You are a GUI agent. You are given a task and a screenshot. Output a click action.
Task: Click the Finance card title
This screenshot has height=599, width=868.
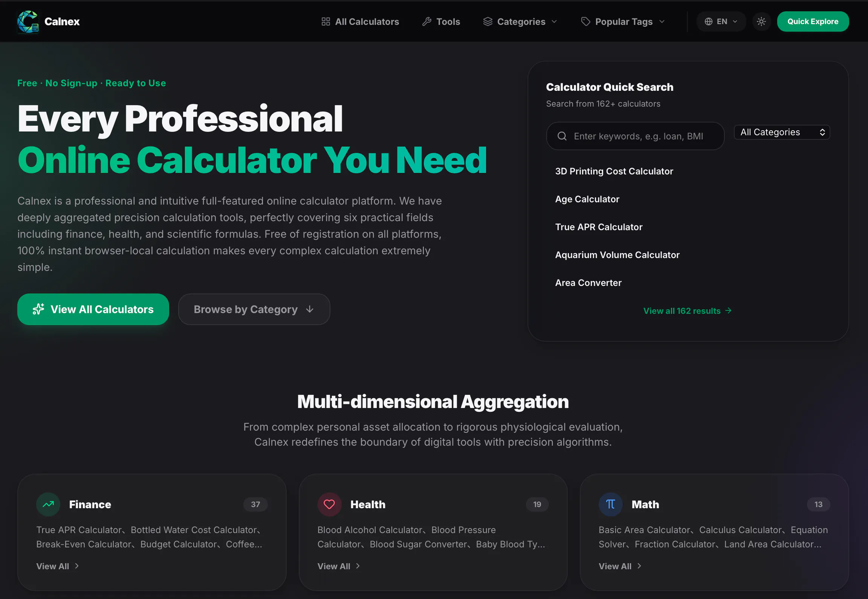pyautogui.click(x=90, y=504)
